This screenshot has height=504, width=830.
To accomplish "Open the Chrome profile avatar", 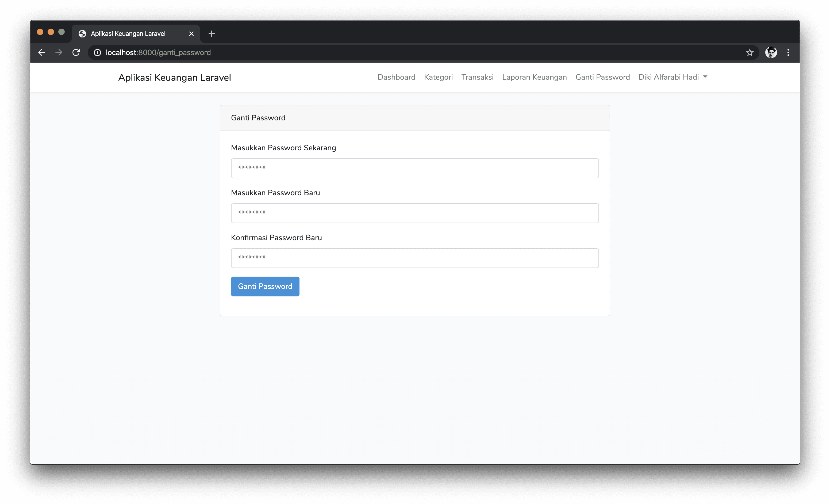I will 771,52.
